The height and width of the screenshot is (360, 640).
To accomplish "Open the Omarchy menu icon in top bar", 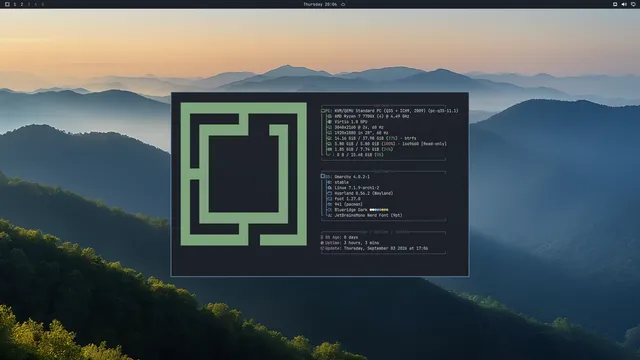I will pyautogui.click(x=7, y=4).
